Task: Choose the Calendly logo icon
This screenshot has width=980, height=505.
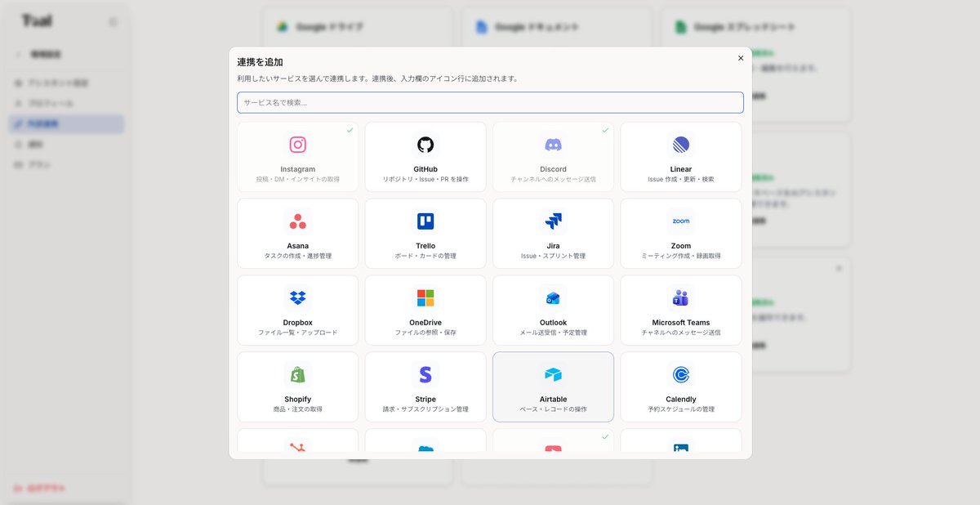Action: 681,375
